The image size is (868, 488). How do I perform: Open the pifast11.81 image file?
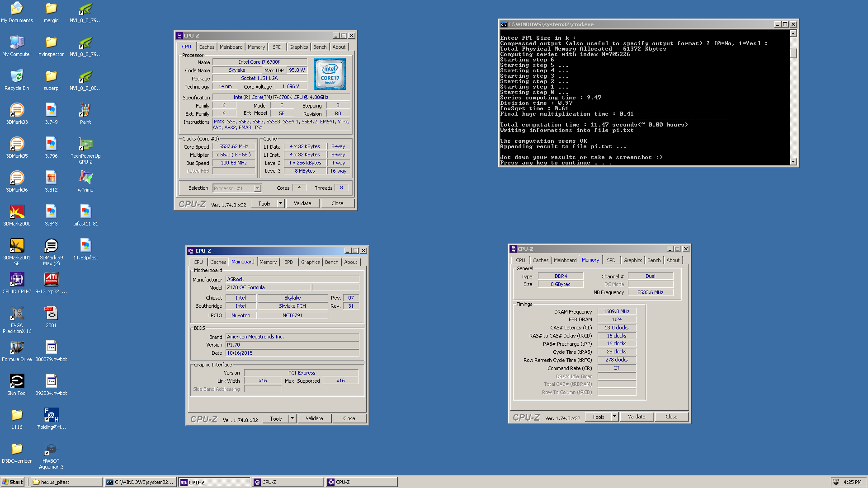point(85,216)
